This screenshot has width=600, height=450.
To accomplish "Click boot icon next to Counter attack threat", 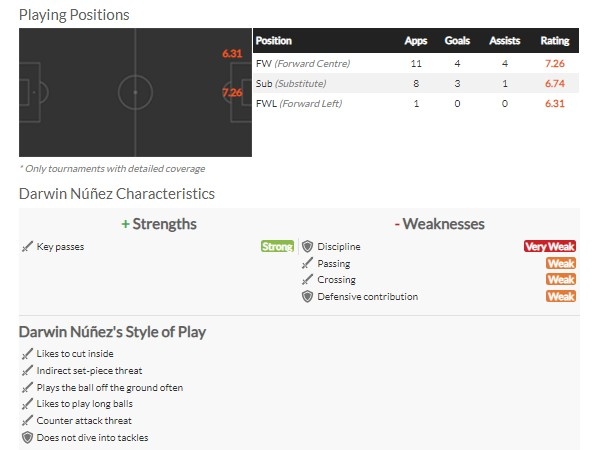I will coord(27,421).
